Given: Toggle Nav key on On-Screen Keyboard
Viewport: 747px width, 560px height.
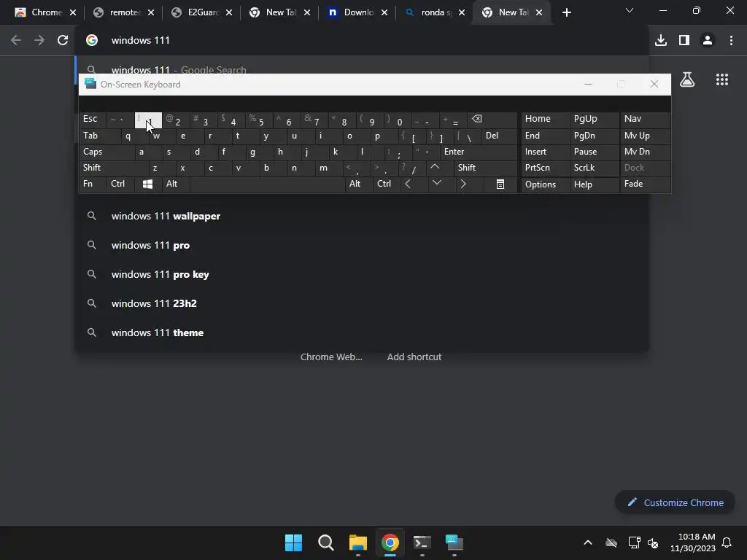Looking at the screenshot, I should point(645,119).
